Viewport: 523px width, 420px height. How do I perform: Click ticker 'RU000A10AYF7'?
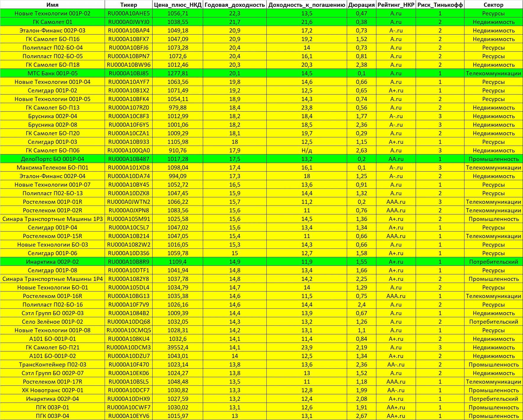(129, 82)
